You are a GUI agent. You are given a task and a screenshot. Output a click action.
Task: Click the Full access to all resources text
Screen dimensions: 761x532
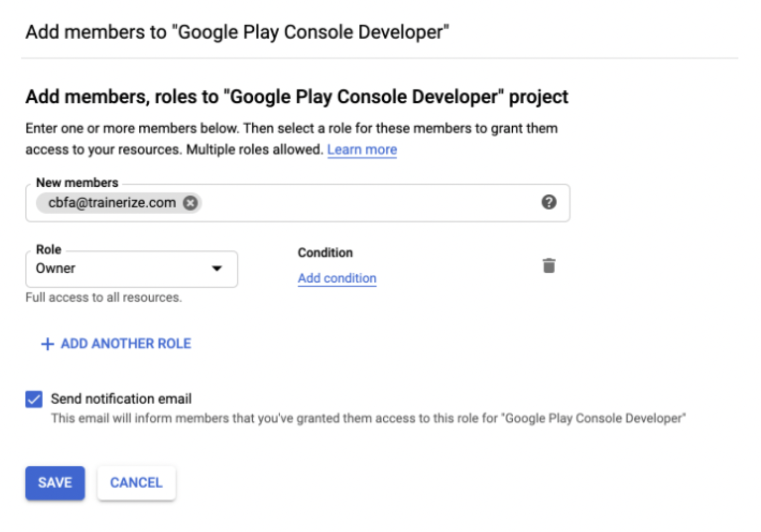pos(104,297)
